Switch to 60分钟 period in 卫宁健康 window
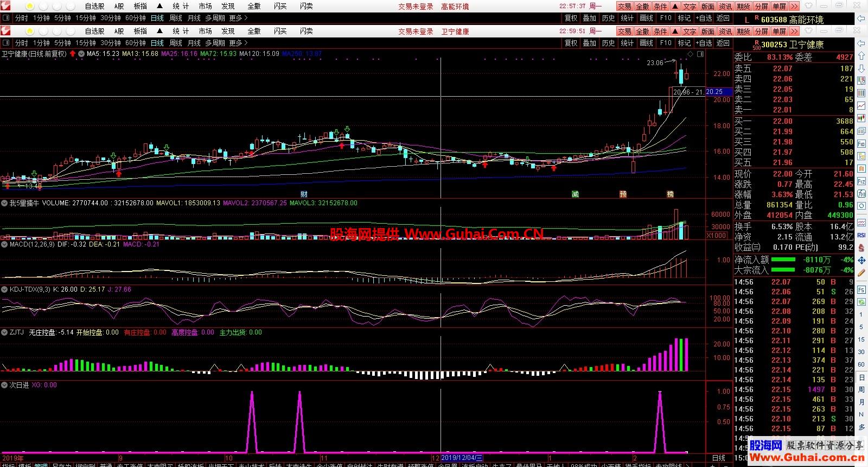The image size is (868, 467). (136, 43)
